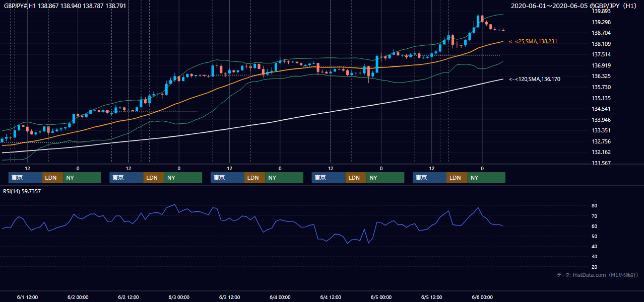The image size is (644, 302).
Task: Click price axis label 135.730
Action: pos(601,87)
